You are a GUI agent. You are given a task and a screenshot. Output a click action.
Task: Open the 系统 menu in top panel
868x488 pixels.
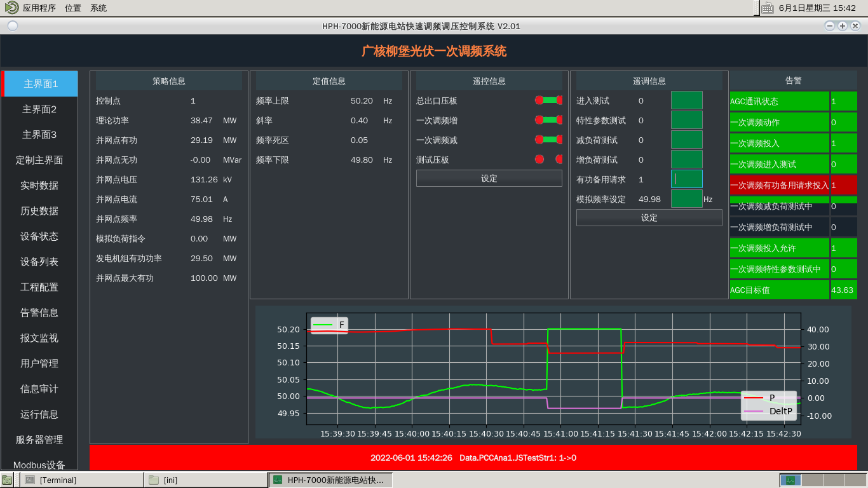pos(98,8)
